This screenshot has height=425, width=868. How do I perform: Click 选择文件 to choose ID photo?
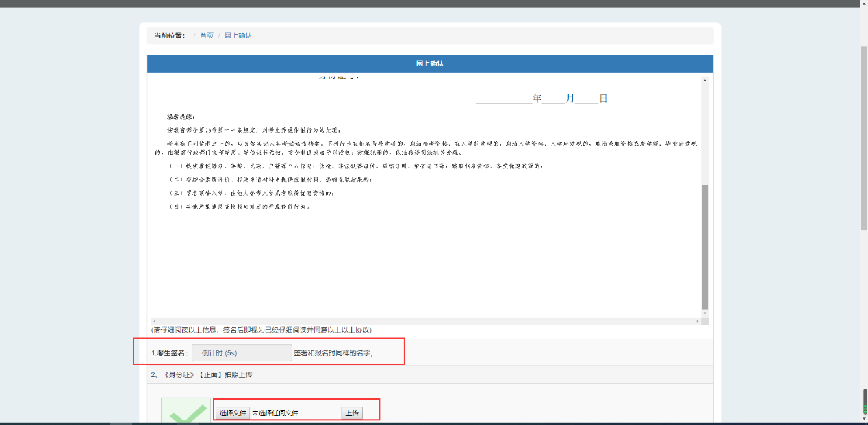pos(233,413)
